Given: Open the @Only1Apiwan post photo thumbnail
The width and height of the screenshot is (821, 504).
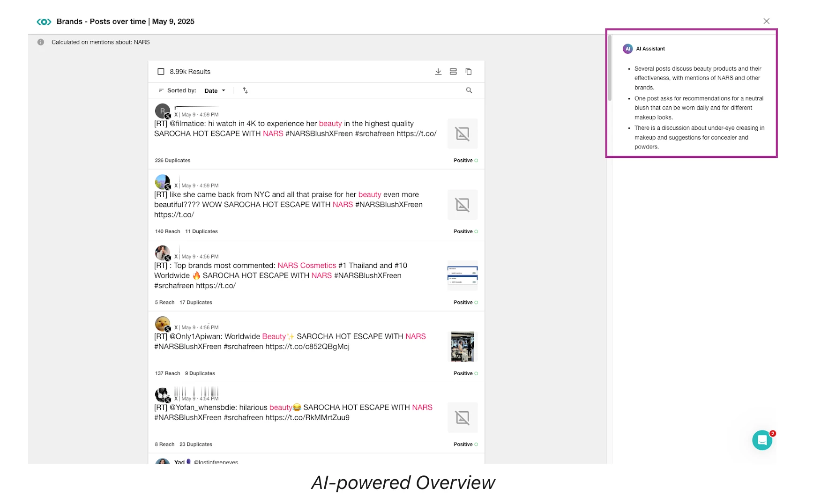Looking at the screenshot, I should (463, 347).
